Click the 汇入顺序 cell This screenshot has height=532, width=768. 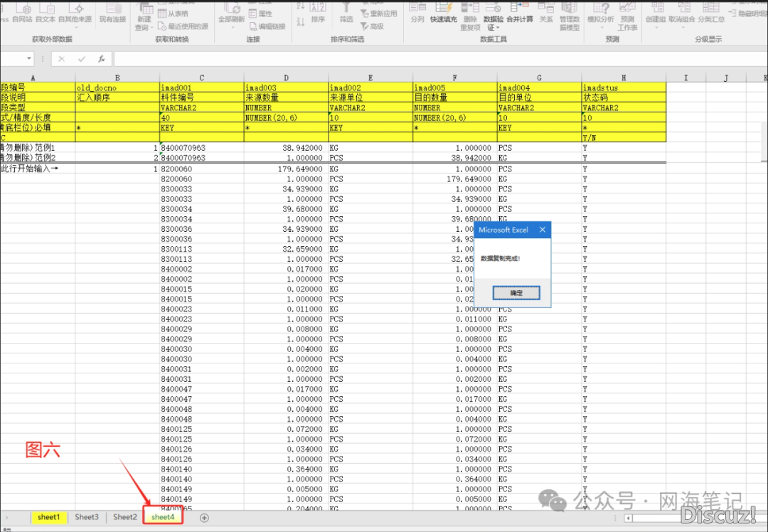(x=117, y=97)
